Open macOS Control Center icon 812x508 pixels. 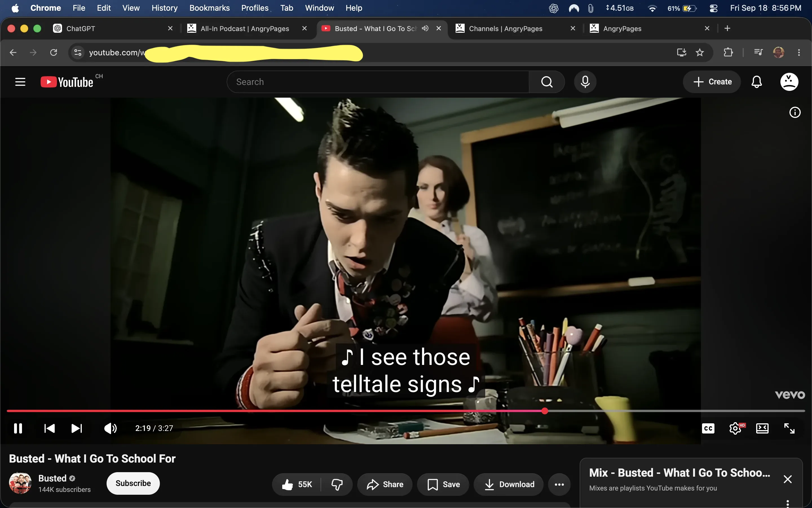(714, 8)
